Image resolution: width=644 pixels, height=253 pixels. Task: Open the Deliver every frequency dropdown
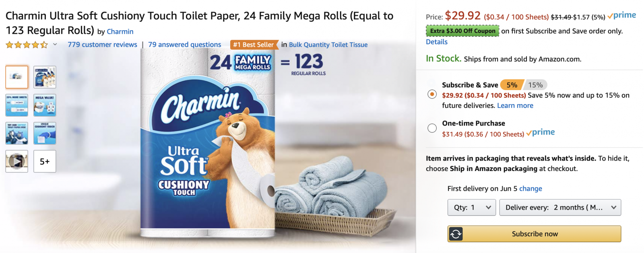pyautogui.click(x=560, y=208)
